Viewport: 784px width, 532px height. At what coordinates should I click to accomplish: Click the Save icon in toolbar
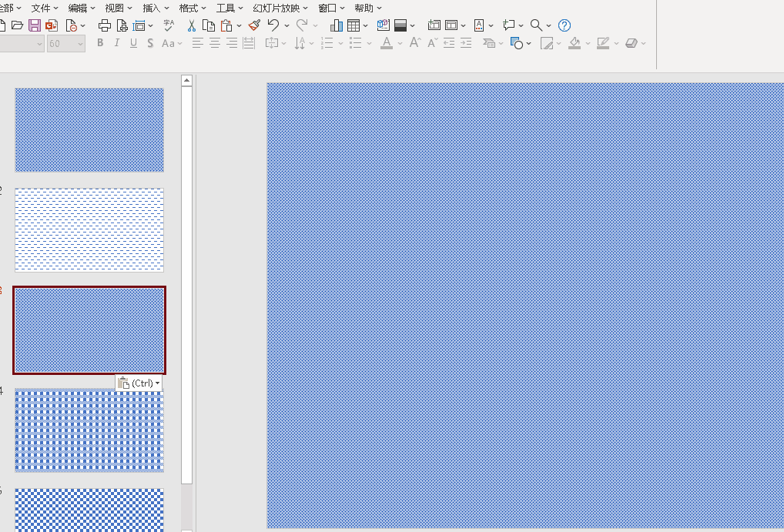[35, 25]
